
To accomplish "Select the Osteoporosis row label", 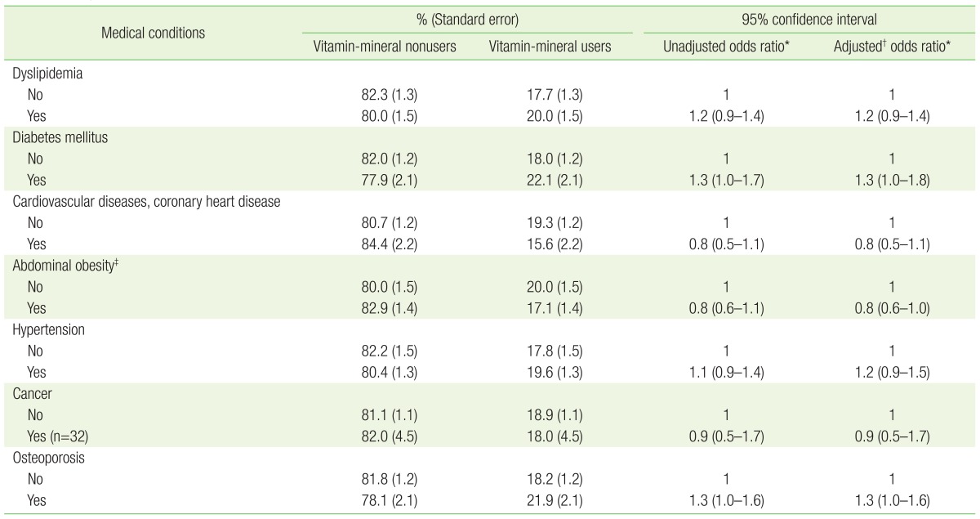I will 46,458.
